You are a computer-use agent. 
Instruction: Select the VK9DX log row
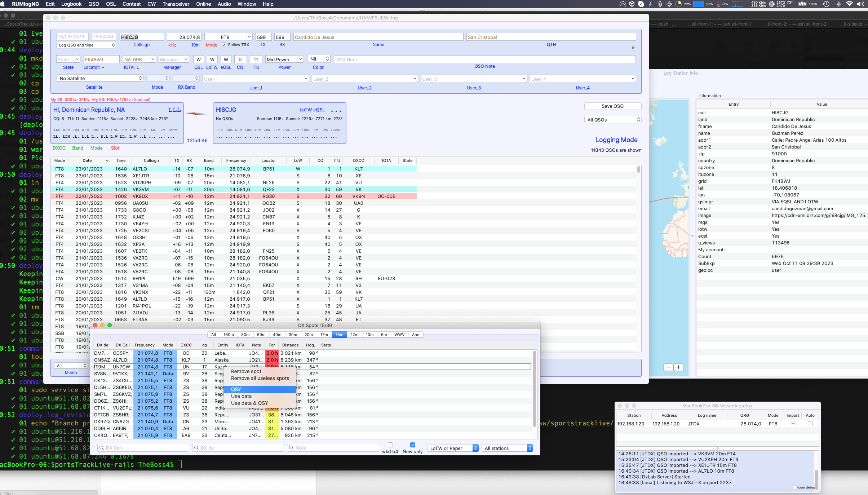[234, 196]
